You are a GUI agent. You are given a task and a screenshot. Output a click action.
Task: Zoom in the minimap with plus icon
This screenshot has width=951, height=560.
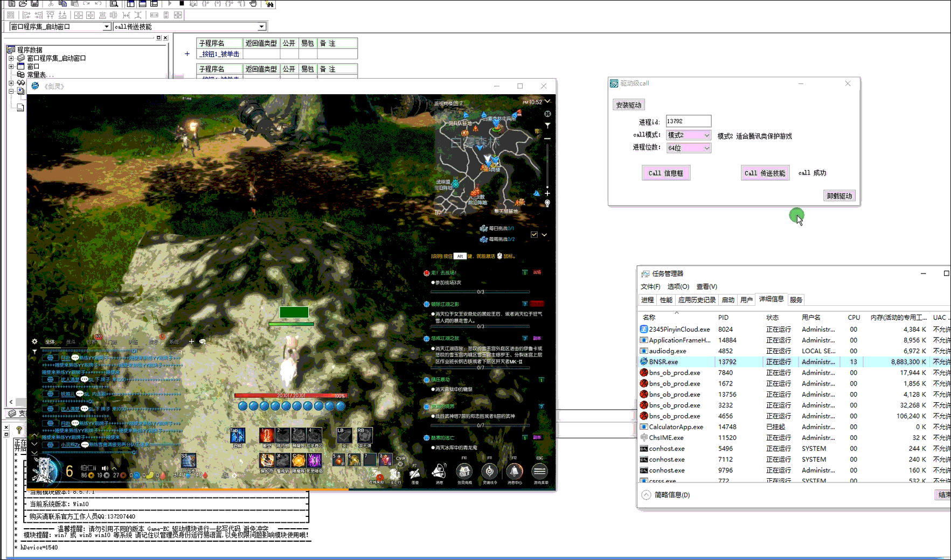[x=547, y=193]
